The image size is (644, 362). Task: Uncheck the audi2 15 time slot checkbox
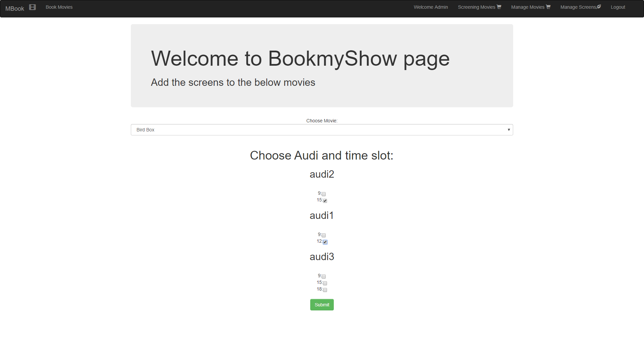click(325, 201)
